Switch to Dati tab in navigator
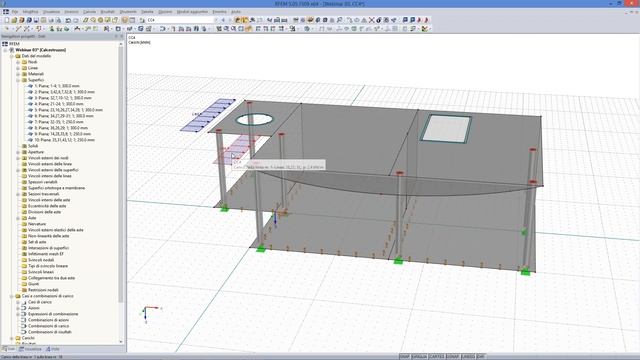Image resolution: width=640 pixels, height=360 pixels. point(9,349)
